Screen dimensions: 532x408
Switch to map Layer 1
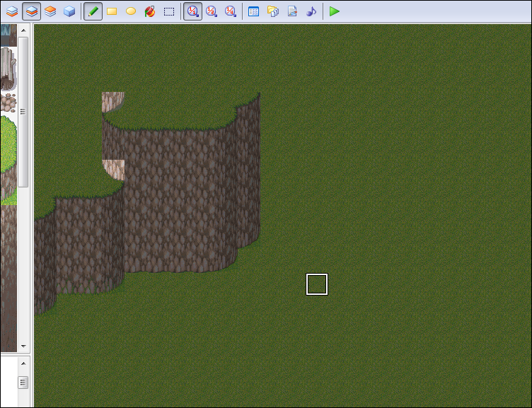pyautogui.click(x=12, y=11)
